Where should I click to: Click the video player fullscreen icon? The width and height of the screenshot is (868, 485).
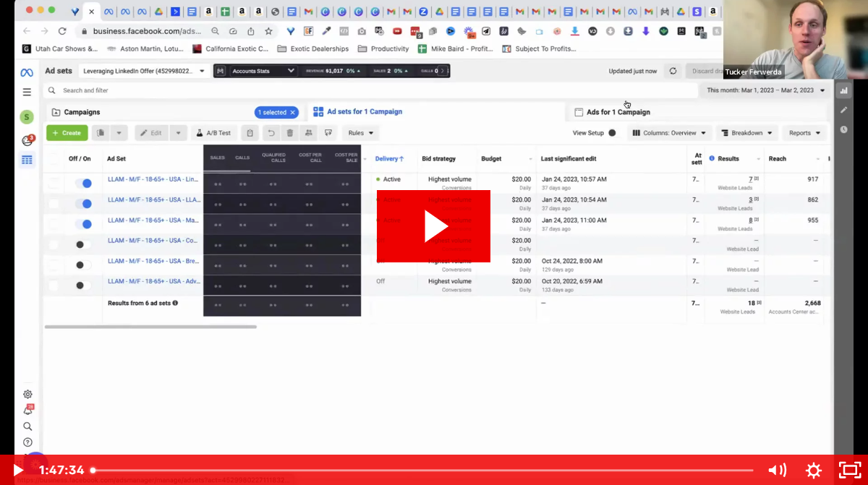[x=848, y=470]
